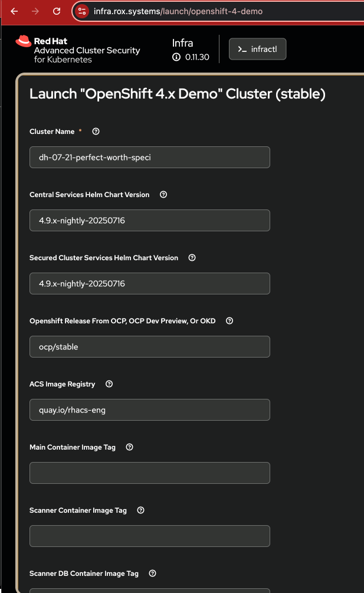
Task: Show help for Main Container Image Tag
Action: pyautogui.click(x=130, y=447)
